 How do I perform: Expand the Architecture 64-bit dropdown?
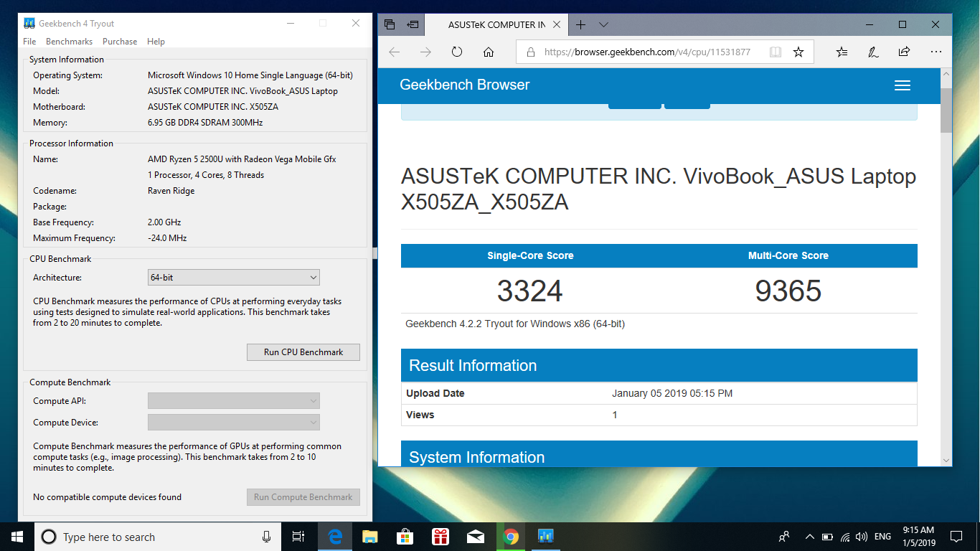tap(234, 278)
